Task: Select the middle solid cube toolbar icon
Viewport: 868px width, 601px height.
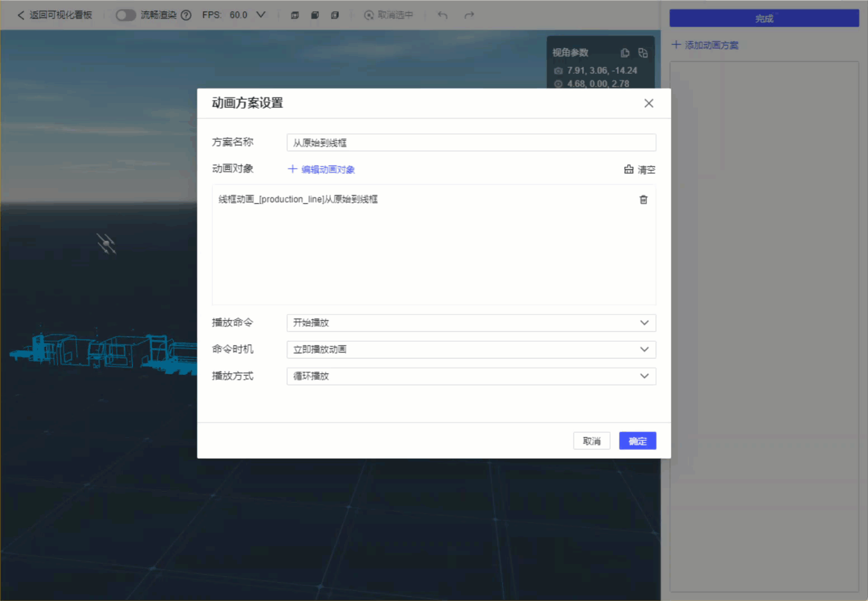Action: coord(315,15)
